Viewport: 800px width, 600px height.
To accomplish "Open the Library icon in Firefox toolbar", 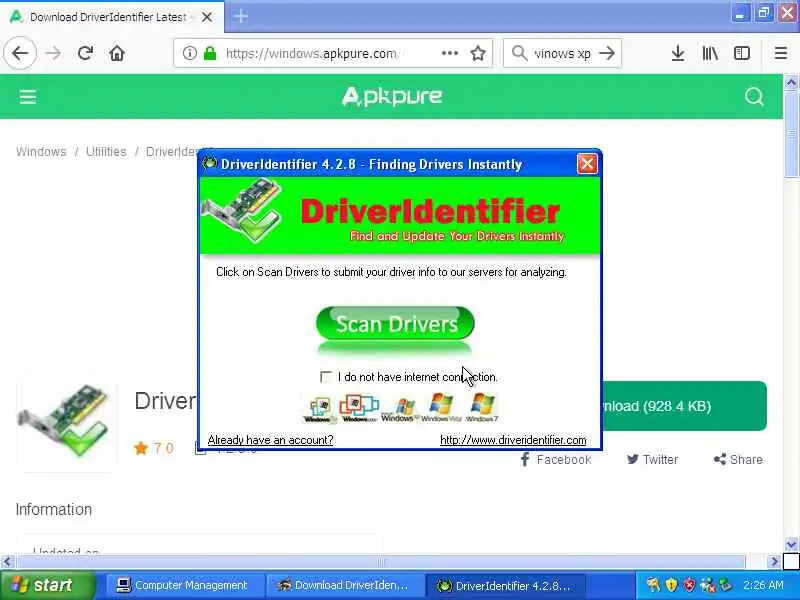I will [x=710, y=53].
